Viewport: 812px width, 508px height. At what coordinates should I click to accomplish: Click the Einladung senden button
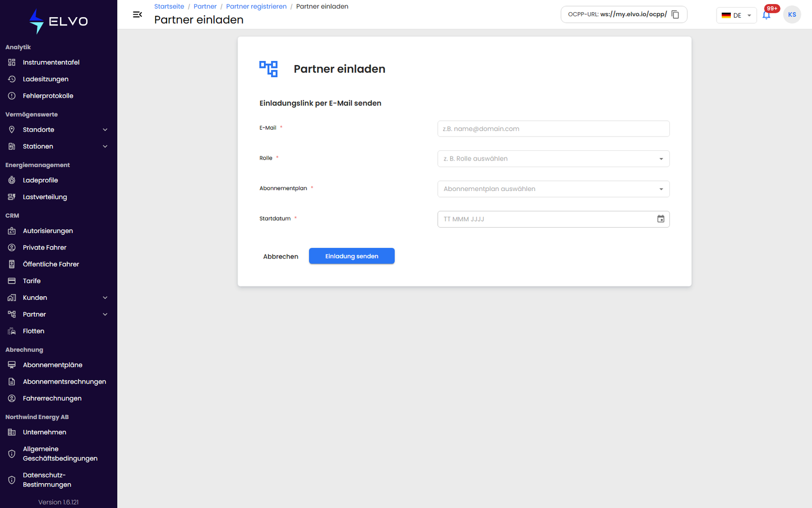pos(352,256)
